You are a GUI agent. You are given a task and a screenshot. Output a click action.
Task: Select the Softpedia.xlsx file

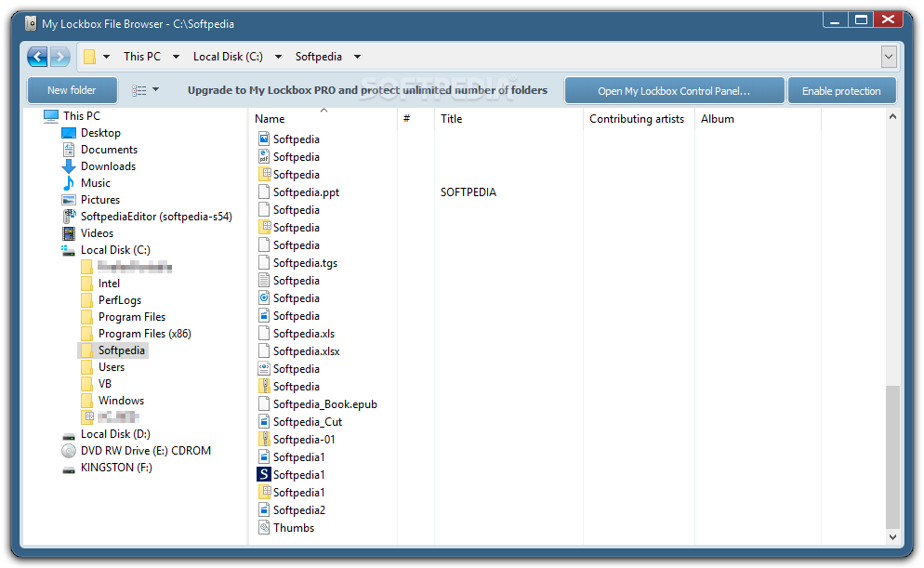[306, 351]
